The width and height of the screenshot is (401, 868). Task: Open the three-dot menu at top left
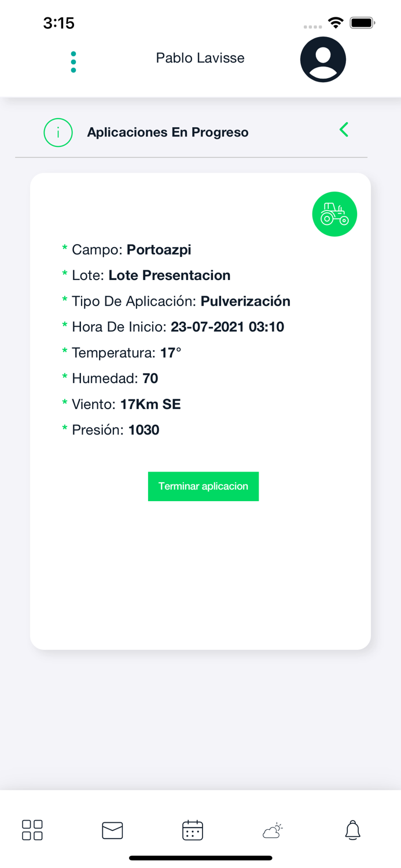click(73, 60)
